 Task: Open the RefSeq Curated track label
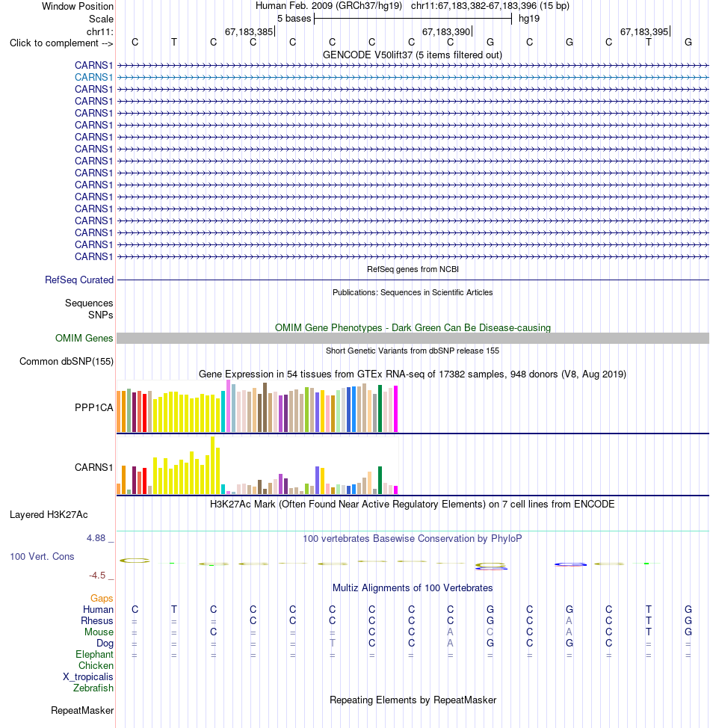79,280
